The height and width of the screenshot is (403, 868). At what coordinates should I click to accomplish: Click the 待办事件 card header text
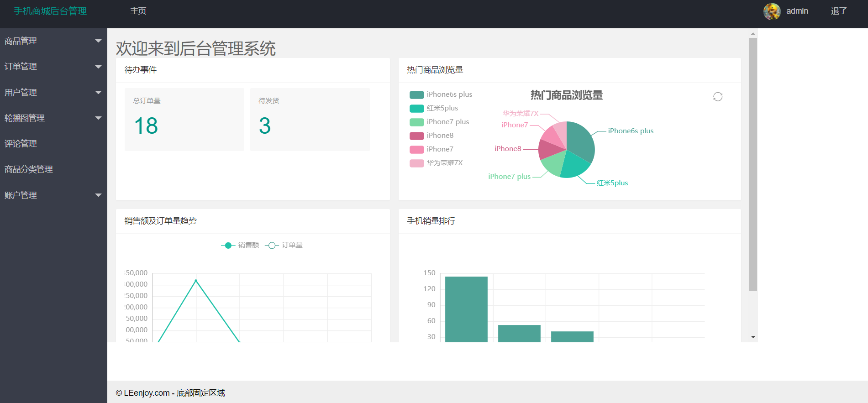[141, 70]
